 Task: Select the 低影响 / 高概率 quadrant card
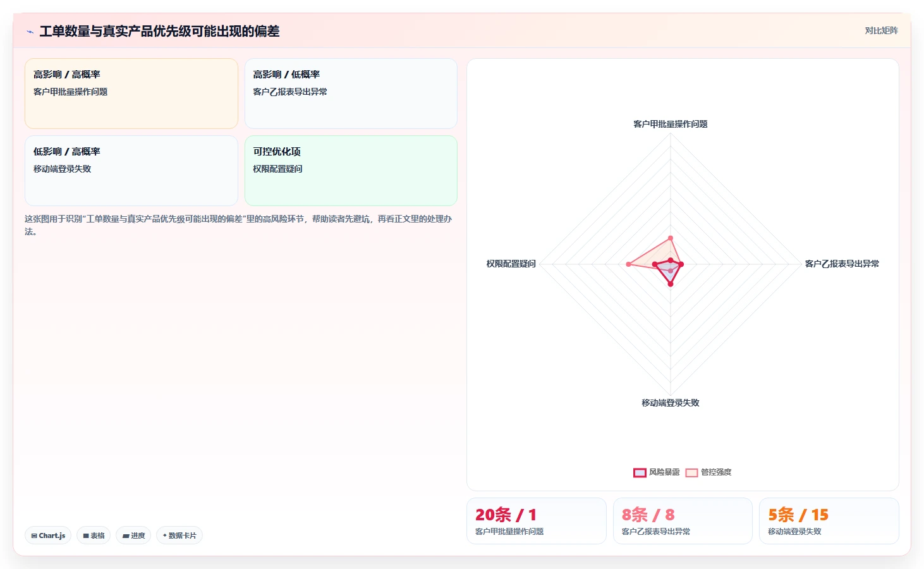coord(131,171)
